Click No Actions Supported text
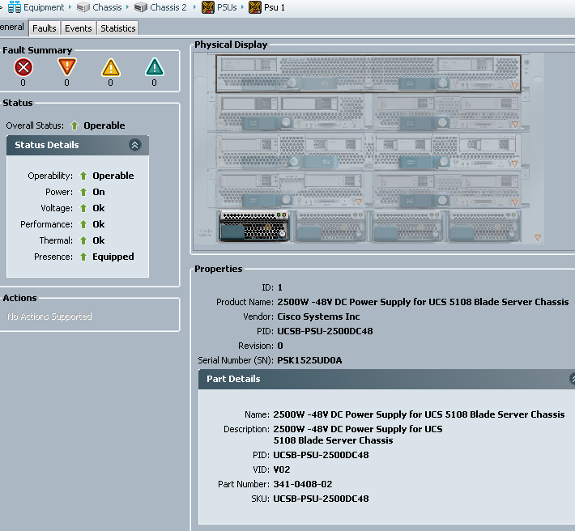575x531 pixels. (50, 316)
